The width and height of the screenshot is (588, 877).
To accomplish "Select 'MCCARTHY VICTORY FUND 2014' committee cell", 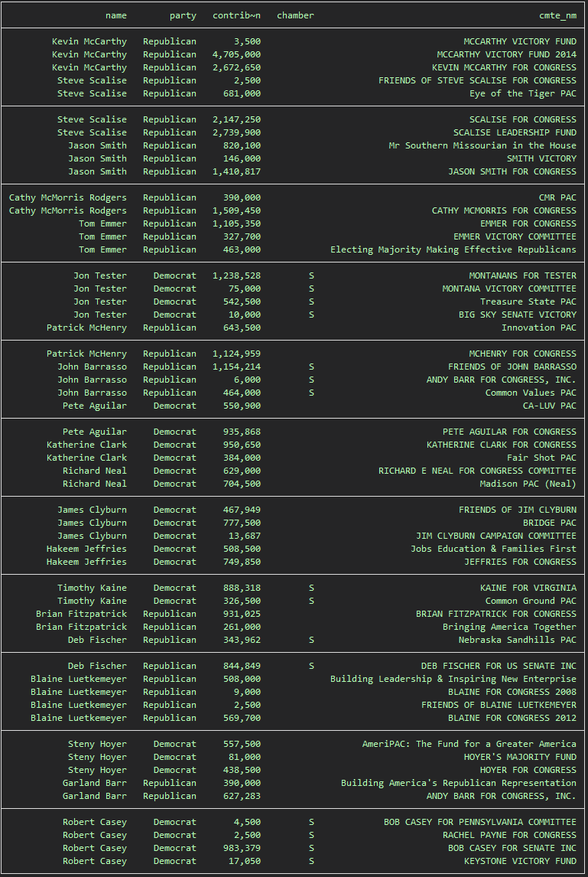I will (x=506, y=55).
